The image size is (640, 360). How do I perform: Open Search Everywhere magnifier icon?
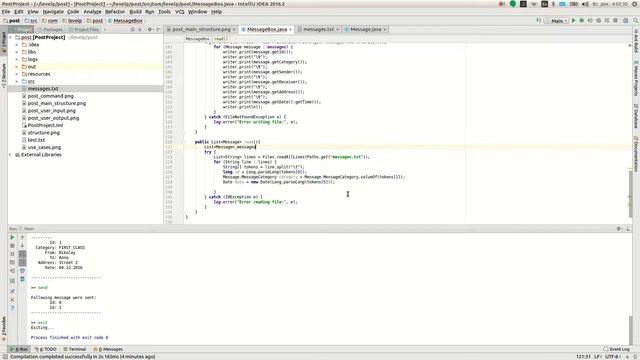[x=636, y=20]
